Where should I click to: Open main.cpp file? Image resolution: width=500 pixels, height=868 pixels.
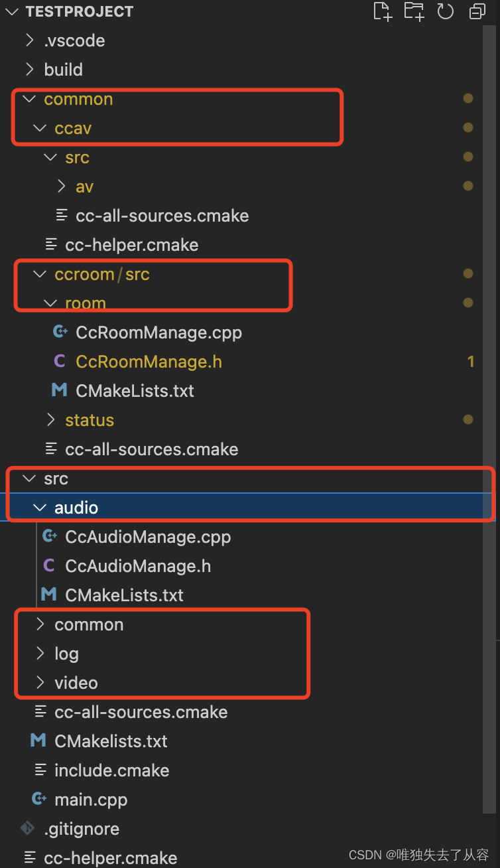pyautogui.click(x=91, y=799)
